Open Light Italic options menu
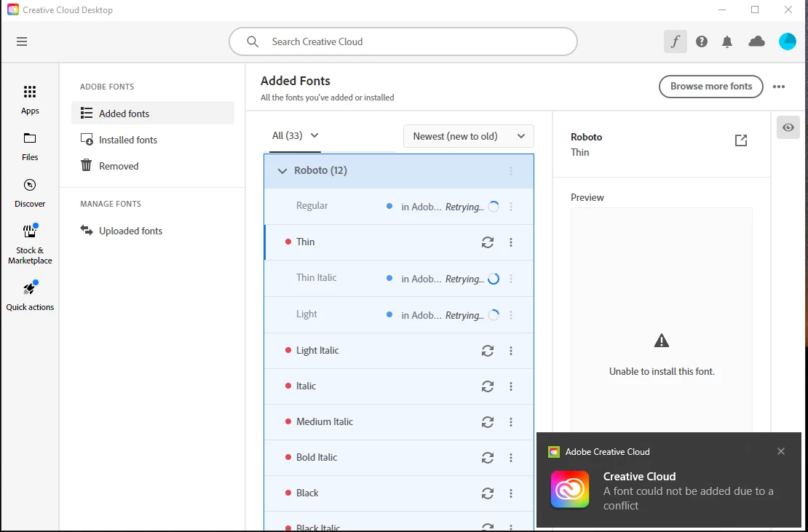Viewport: 808px width, 532px height. [511, 351]
